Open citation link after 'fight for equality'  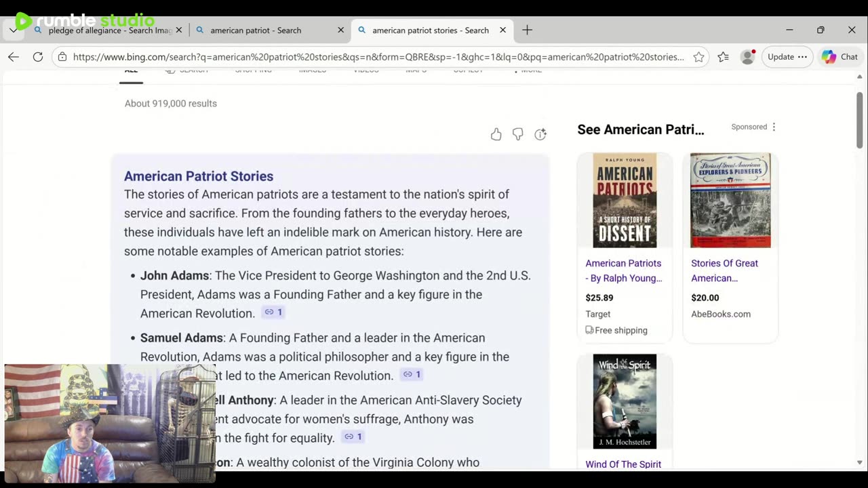point(353,437)
